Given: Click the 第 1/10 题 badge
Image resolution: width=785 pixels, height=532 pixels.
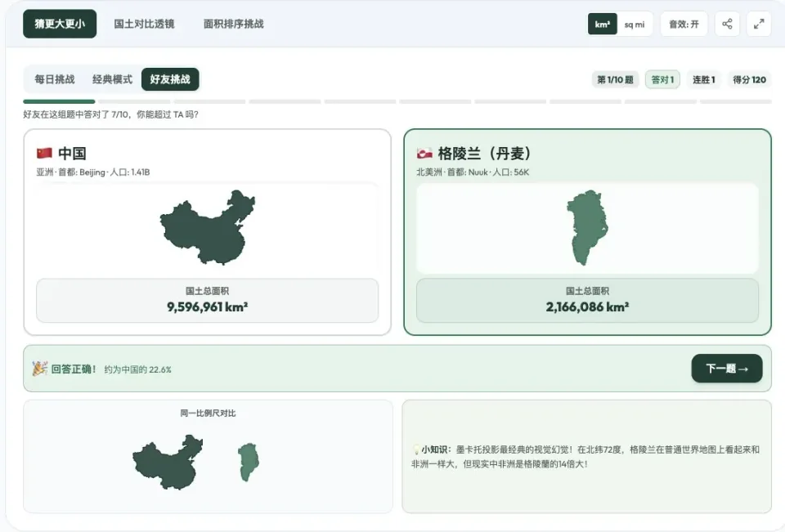Looking at the screenshot, I should (615, 79).
